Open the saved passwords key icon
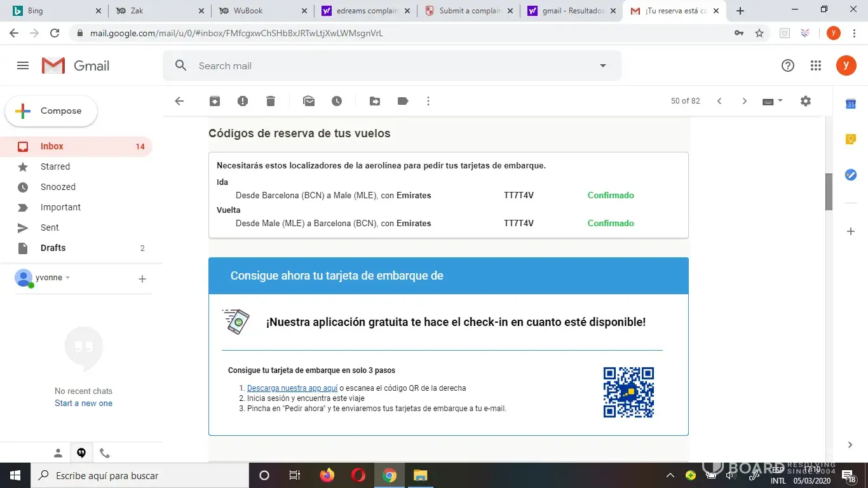The image size is (868, 488). [x=739, y=33]
